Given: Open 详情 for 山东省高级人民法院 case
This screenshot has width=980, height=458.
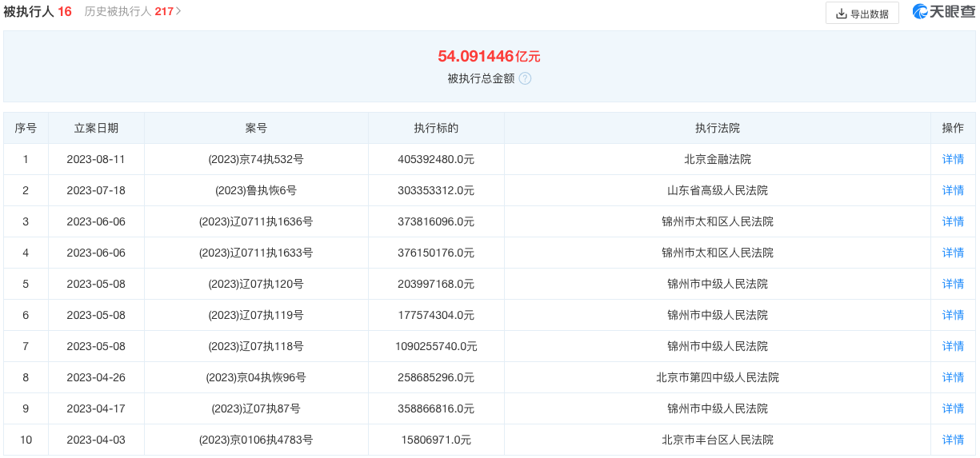Looking at the screenshot, I should point(953,190).
